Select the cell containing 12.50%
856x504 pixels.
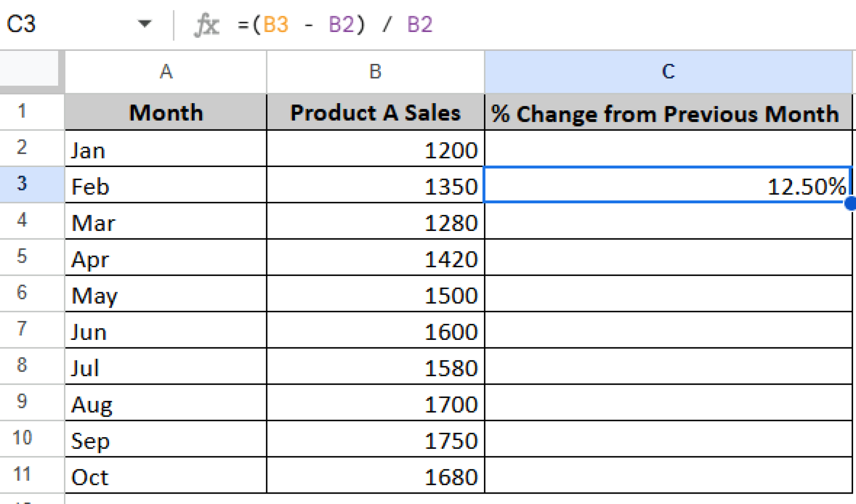(669, 186)
